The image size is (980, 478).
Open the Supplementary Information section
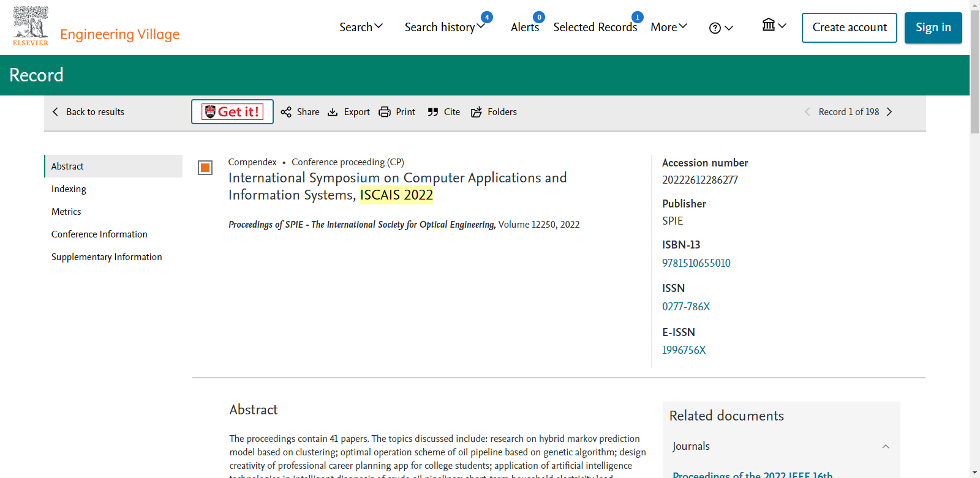tap(107, 257)
